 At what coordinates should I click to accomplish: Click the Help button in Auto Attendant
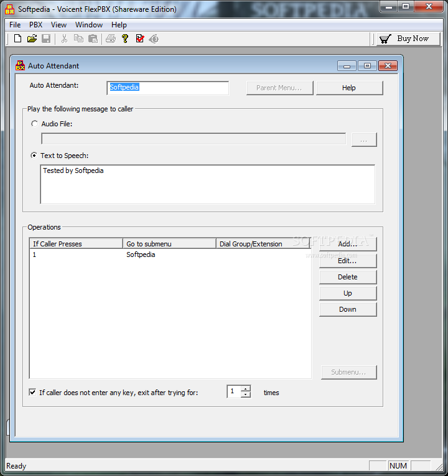click(x=349, y=88)
